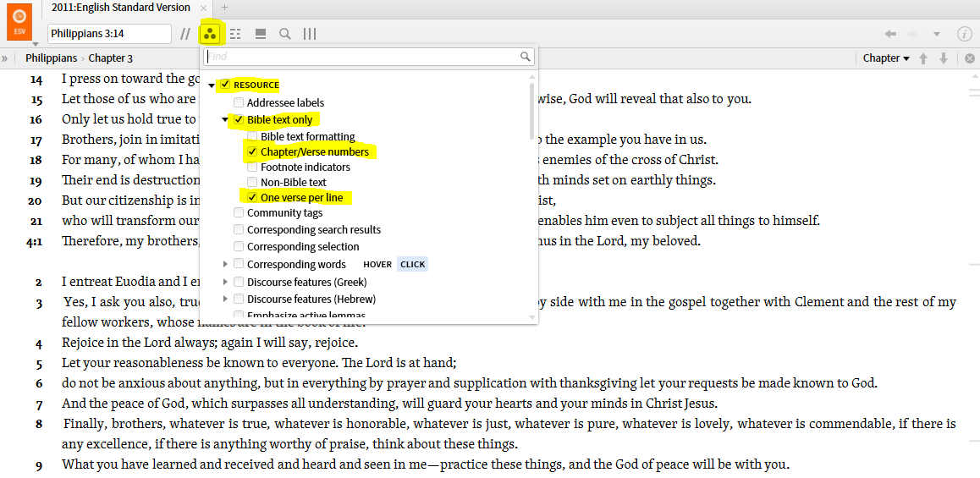The width and height of the screenshot is (980, 478).
Task: Enable Discourse features (Greek) checkbox
Action: (239, 281)
